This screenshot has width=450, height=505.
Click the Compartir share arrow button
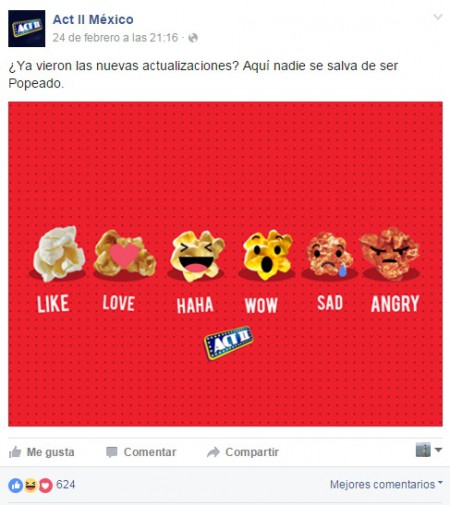pos(243,452)
